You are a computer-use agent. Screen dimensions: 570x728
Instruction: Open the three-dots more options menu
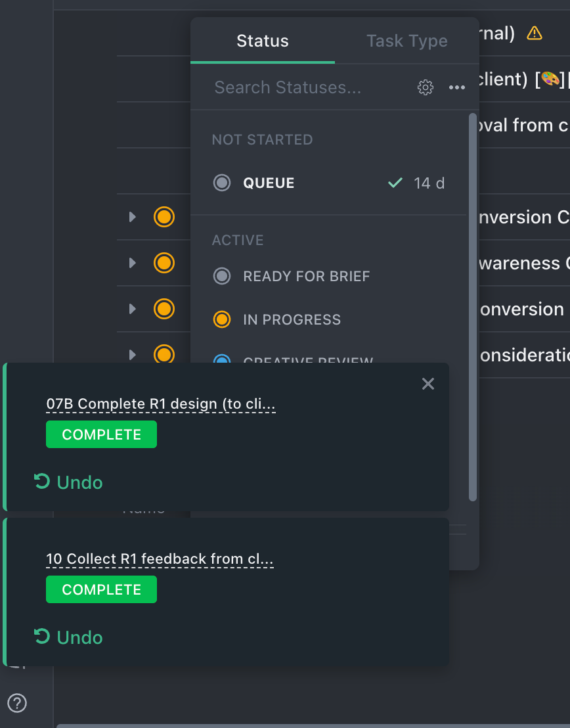coord(457,87)
